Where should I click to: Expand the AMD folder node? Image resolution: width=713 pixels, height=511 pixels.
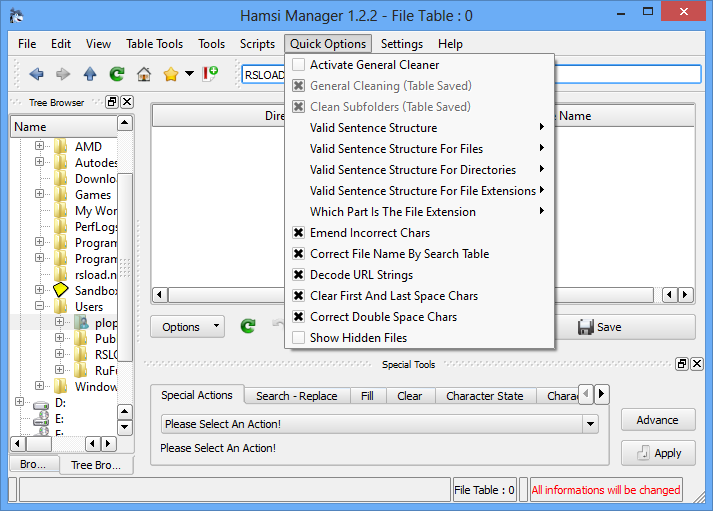[40, 145]
